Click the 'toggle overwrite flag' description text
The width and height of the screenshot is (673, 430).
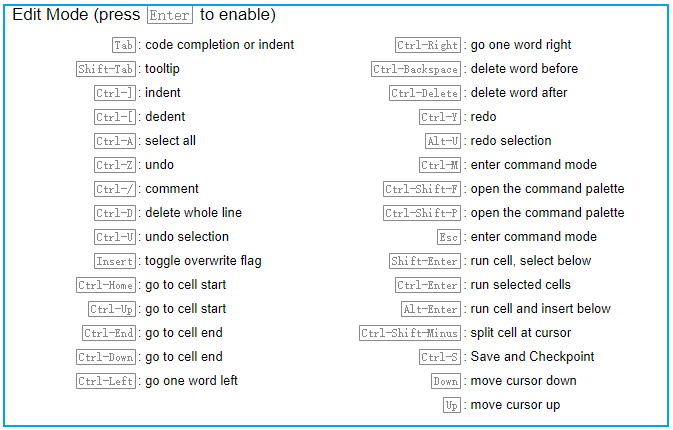click(203, 261)
